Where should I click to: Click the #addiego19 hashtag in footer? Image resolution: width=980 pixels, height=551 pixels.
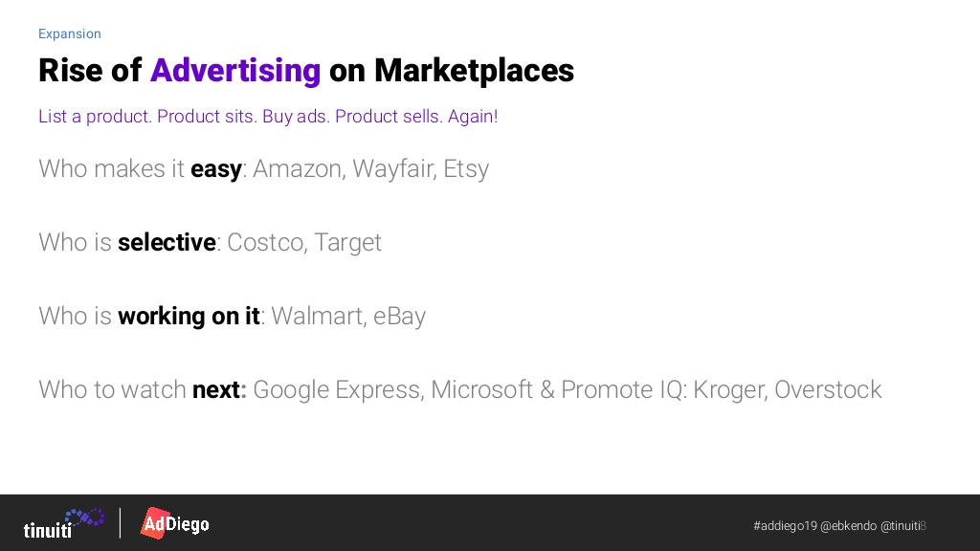click(x=785, y=526)
